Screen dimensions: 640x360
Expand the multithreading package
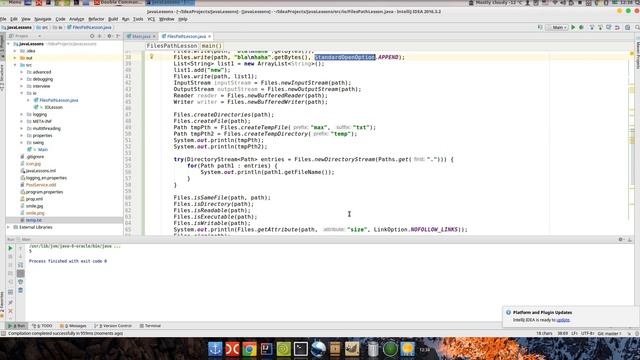tap(22, 128)
